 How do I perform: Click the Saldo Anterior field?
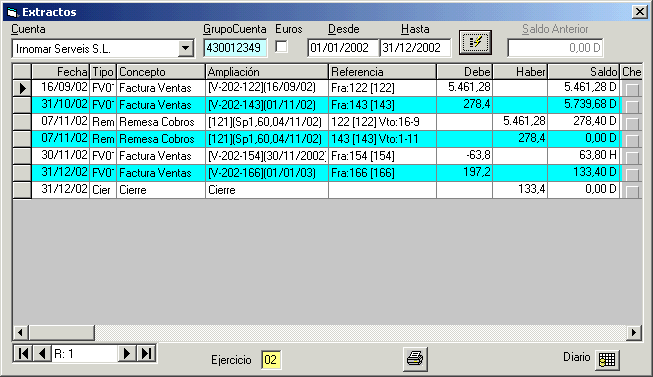coord(555,48)
